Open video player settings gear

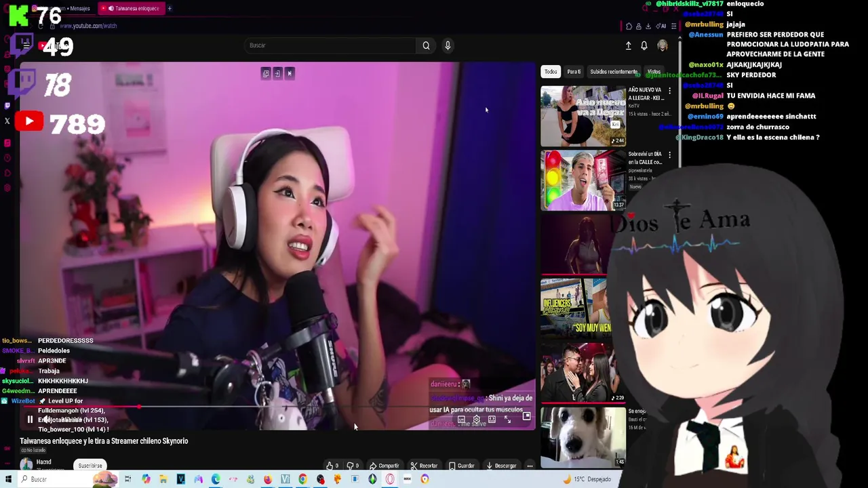tap(477, 420)
